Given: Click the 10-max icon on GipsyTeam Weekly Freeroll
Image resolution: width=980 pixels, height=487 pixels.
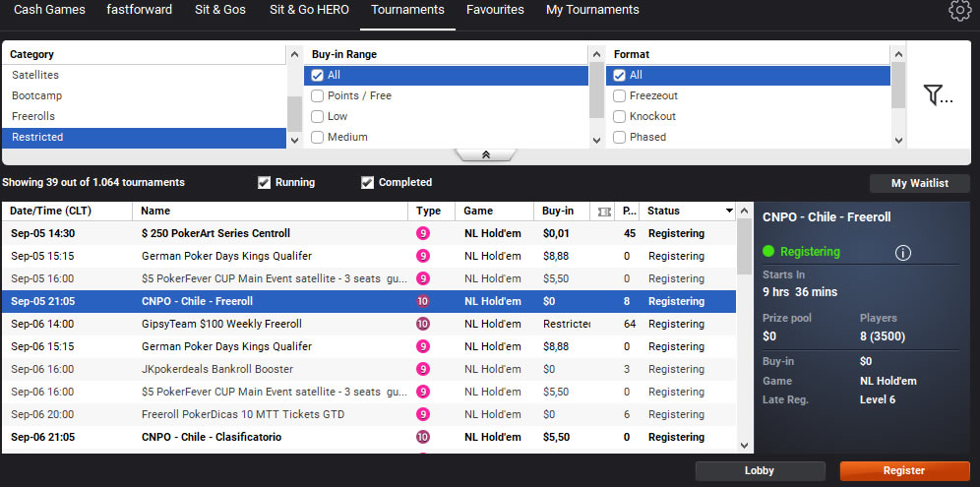Looking at the screenshot, I should [423, 324].
